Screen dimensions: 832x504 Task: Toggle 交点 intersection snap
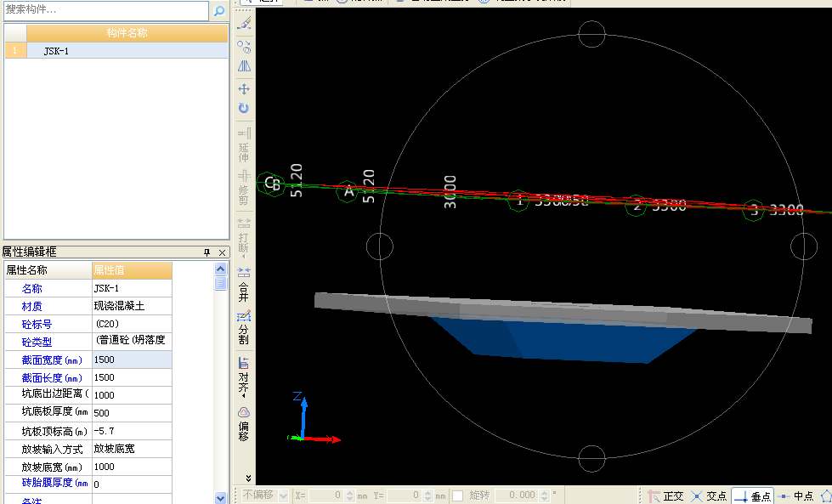click(709, 496)
